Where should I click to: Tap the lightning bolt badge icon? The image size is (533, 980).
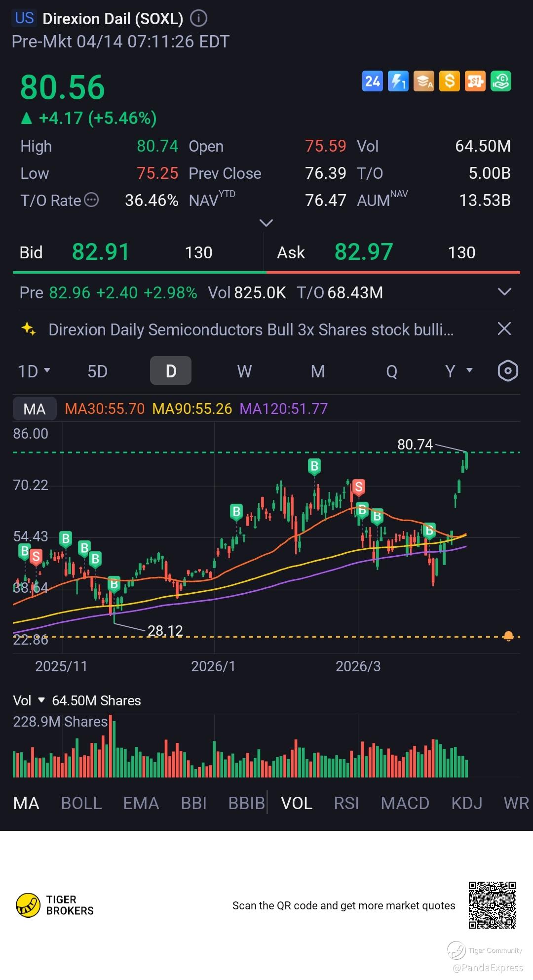pyautogui.click(x=398, y=81)
